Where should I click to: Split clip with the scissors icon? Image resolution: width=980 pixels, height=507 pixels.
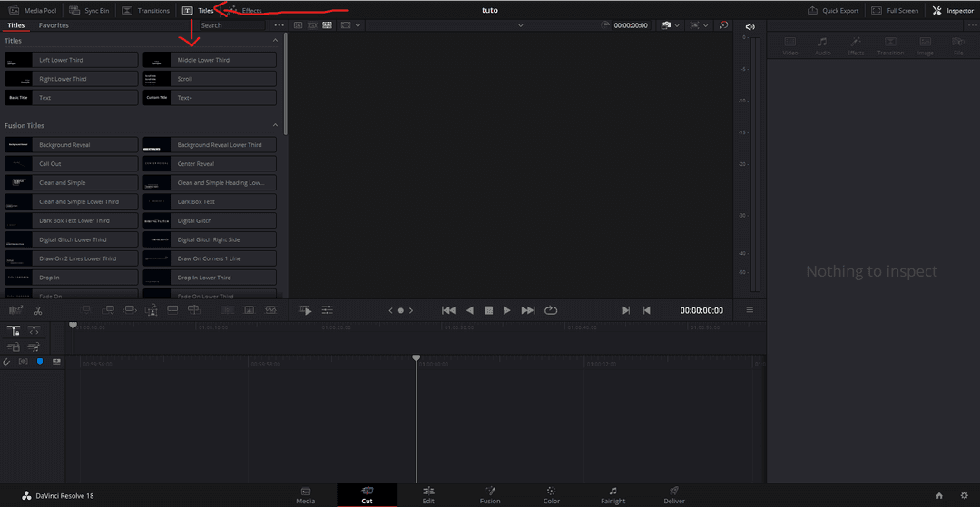point(38,310)
